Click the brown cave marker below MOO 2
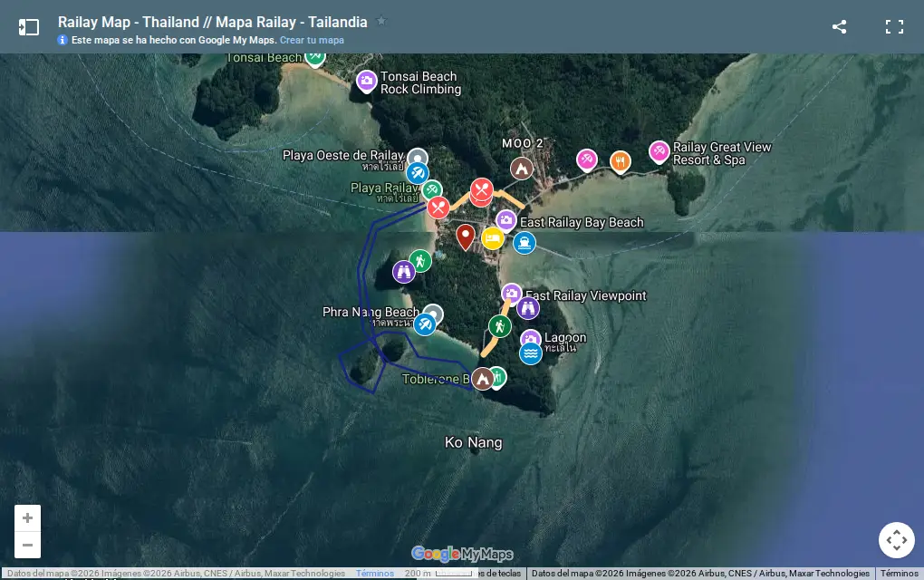Screen dimensions: 924x580 click(522, 169)
